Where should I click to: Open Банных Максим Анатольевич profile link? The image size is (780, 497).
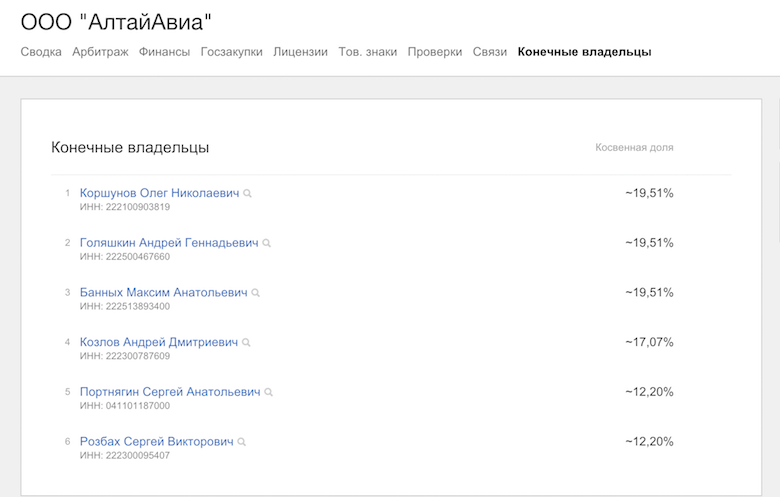pos(164,293)
